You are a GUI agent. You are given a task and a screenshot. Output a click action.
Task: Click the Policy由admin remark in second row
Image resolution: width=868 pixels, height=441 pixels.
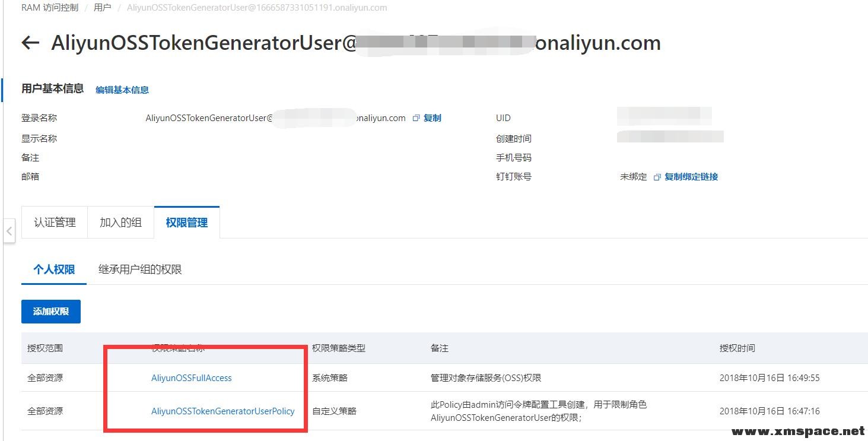(x=539, y=411)
